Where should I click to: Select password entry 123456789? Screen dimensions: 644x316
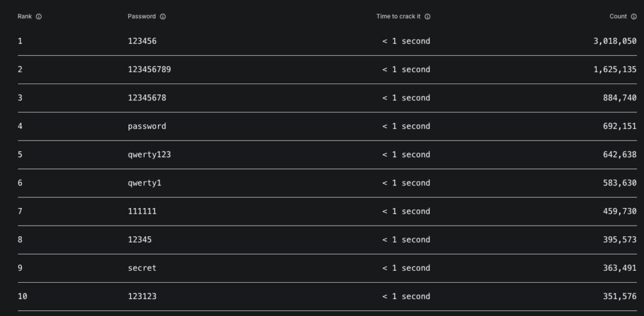click(x=149, y=69)
